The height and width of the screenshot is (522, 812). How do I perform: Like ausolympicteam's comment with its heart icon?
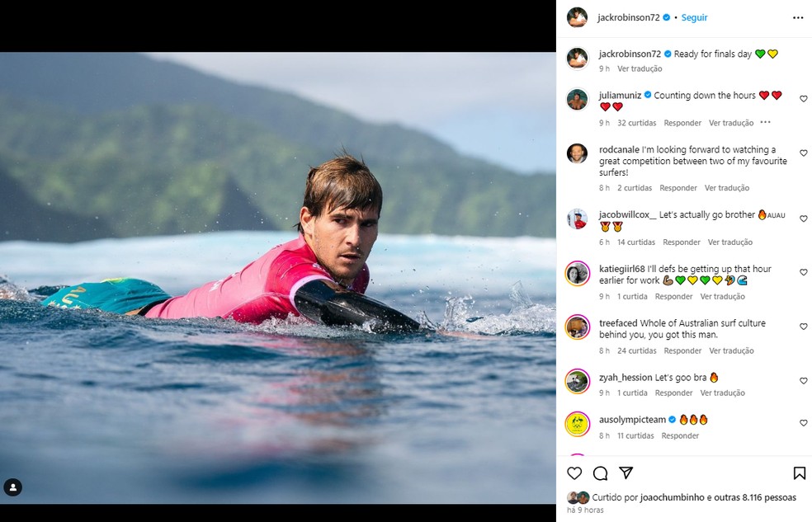[803, 422]
